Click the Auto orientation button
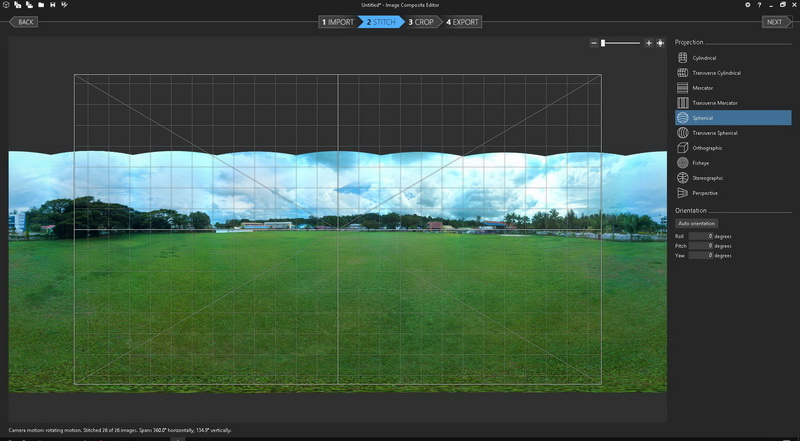 [x=696, y=224]
